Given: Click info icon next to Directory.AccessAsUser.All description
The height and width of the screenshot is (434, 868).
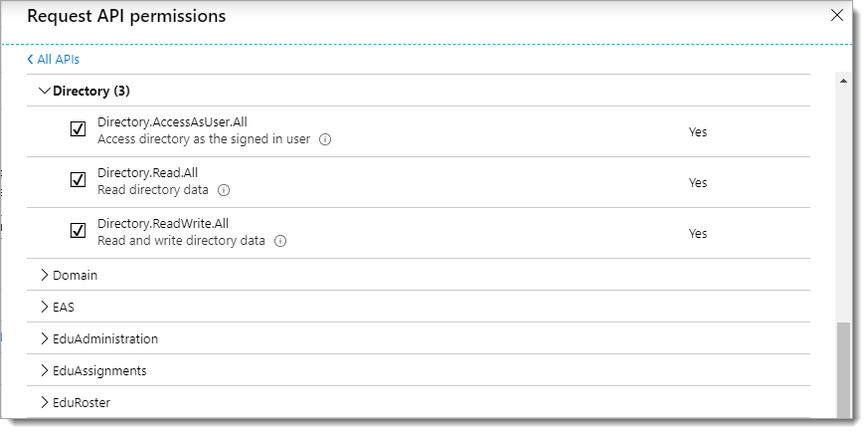Looking at the screenshot, I should tap(325, 139).
